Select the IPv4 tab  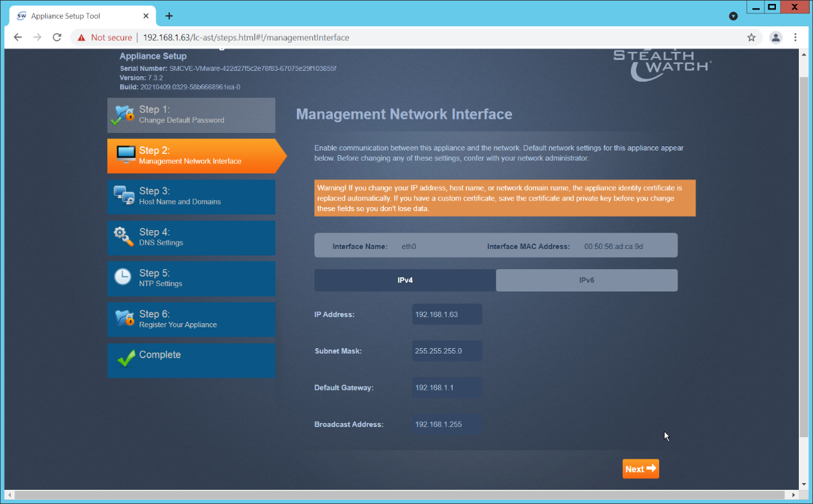pyautogui.click(x=404, y=280)
